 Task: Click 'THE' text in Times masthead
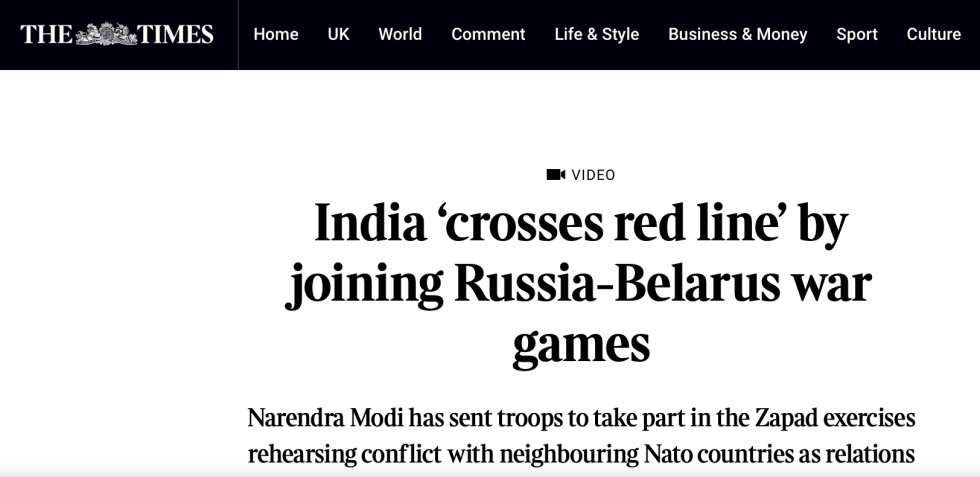(x=46, y=34)
